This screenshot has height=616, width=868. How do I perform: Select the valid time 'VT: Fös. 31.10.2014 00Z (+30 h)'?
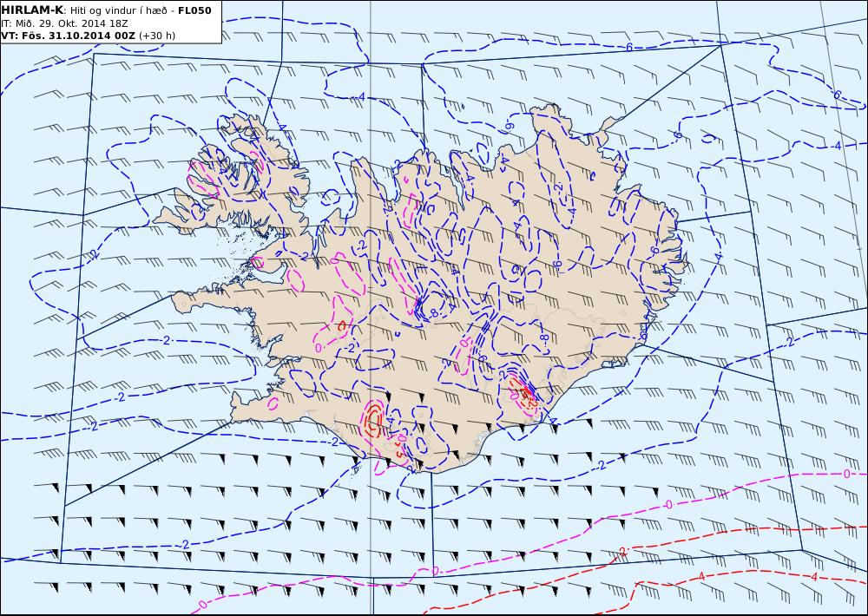(x=88, y=36)
